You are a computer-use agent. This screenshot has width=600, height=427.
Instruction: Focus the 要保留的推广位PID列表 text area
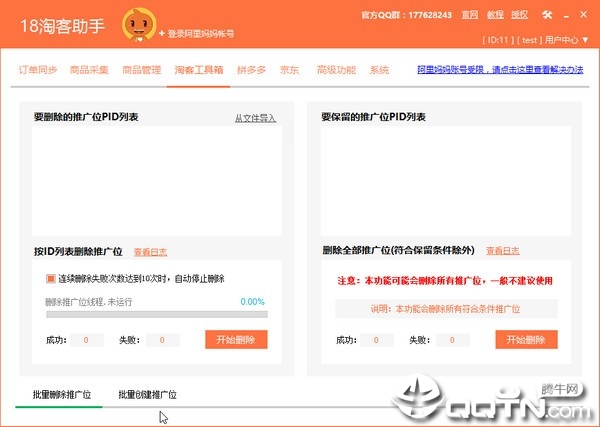point(446,181)
